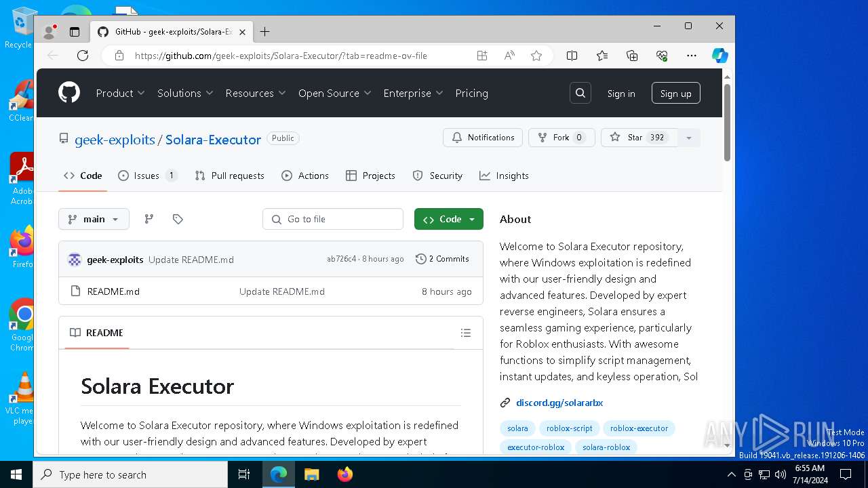Open Edge tab actions menu icon
This screenshot has width=868, height=488.
[75, 31]
